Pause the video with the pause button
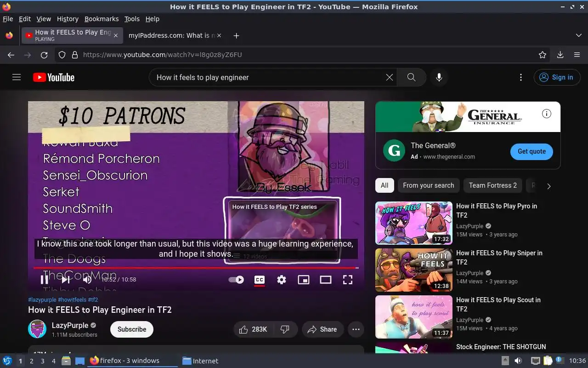 pos(45,279)
